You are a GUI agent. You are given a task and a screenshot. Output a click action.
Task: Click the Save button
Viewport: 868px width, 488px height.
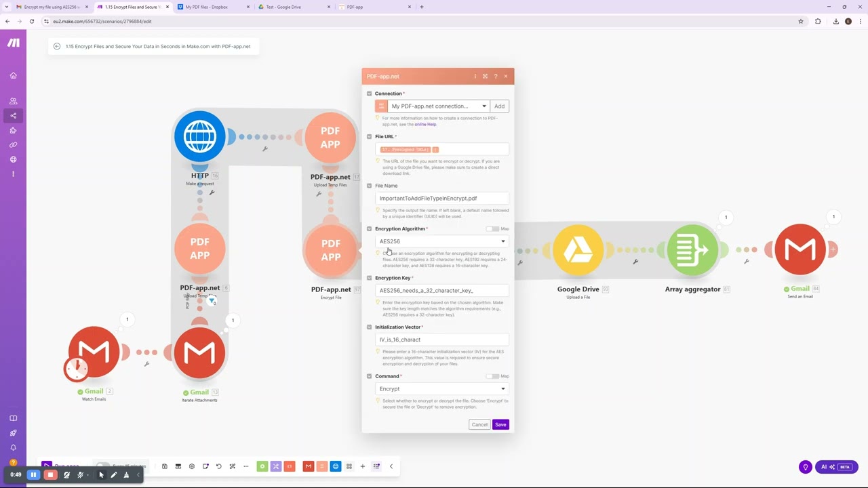[500, 424]
